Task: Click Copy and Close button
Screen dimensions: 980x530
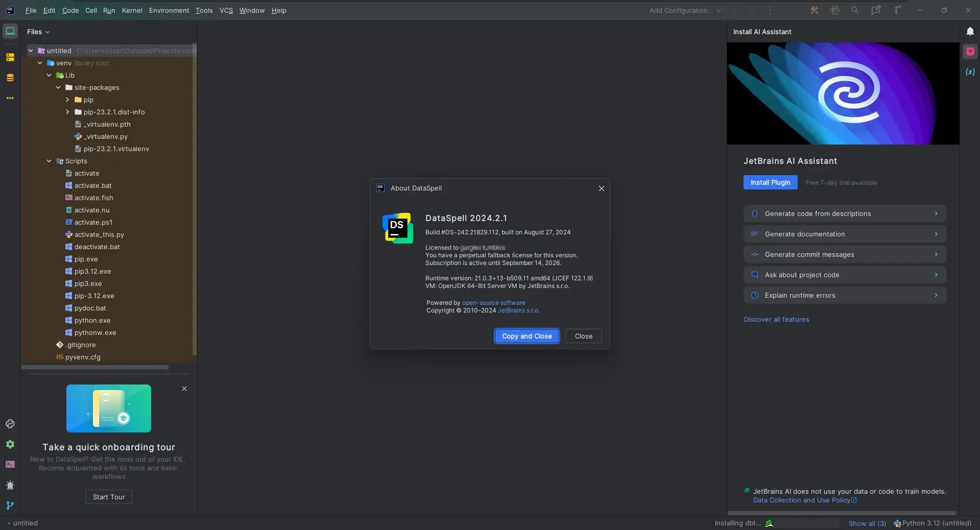Action: tap(527, 336)
